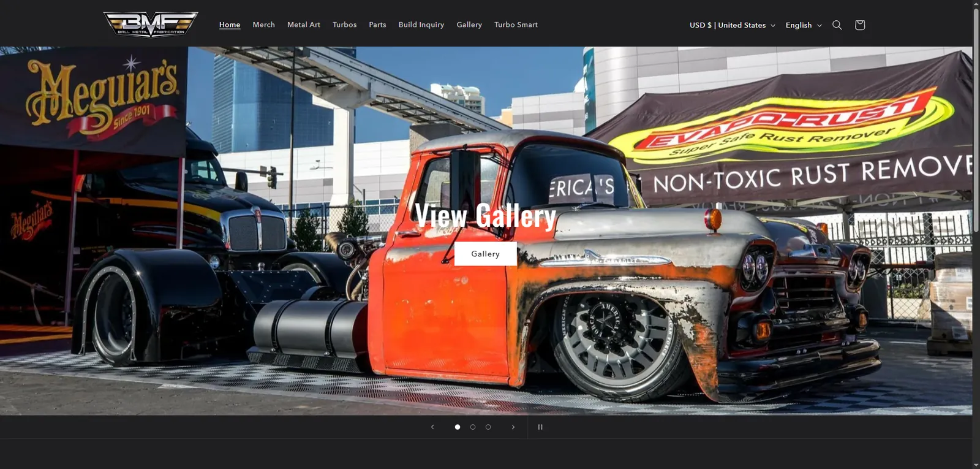Select the third slide dot
The image size is (980, 469).
point(488,427)
